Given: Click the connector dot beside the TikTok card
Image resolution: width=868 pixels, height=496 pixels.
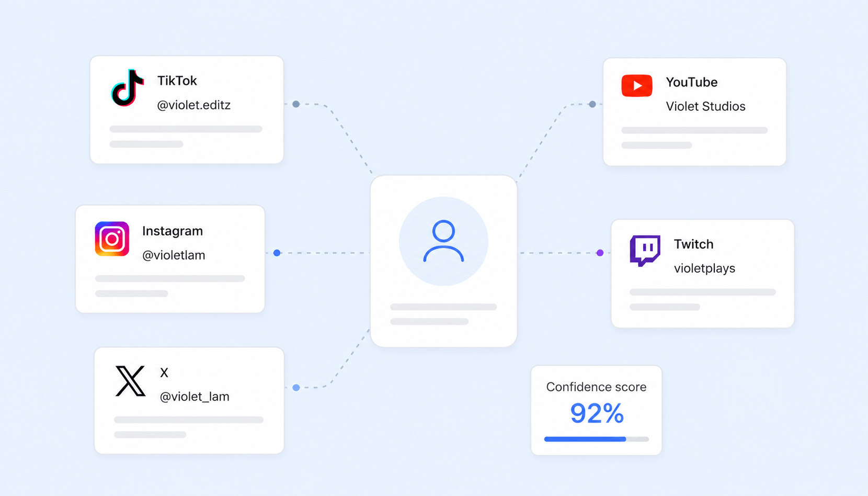Looking at the screenshot, I should (296, 104).
